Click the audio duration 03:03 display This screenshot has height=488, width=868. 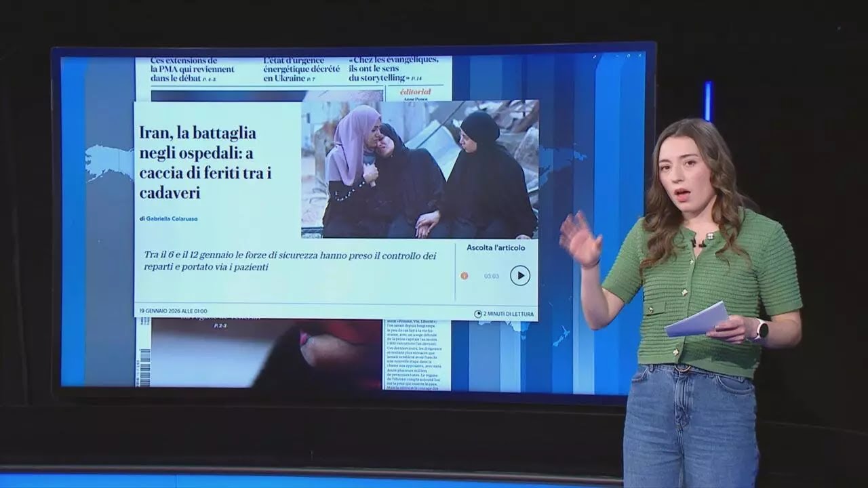pos(491,276)
